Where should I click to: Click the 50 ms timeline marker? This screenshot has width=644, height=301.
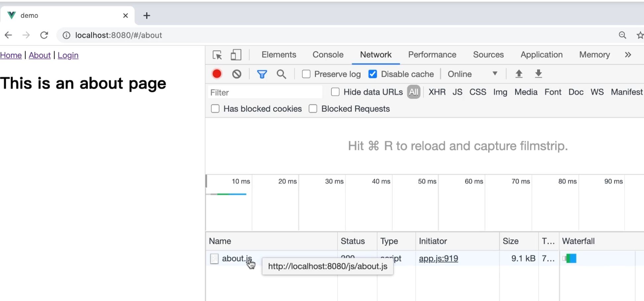(x=427, y=181)
